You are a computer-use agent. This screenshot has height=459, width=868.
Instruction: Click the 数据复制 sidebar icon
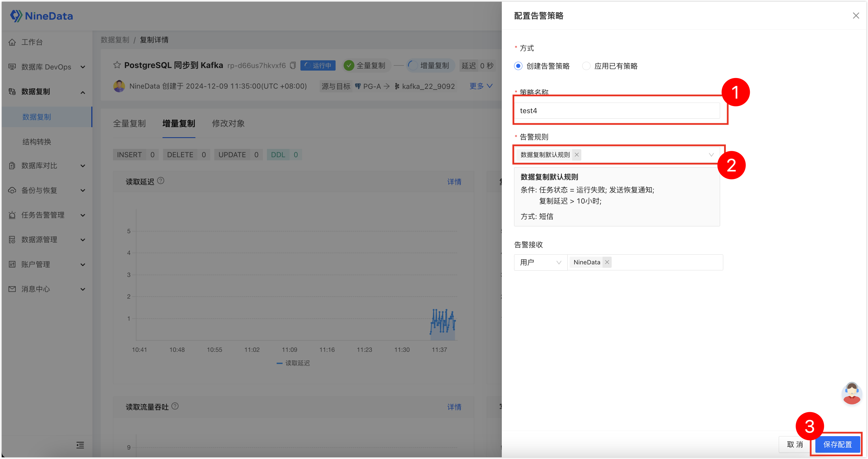tap(12, 91)
